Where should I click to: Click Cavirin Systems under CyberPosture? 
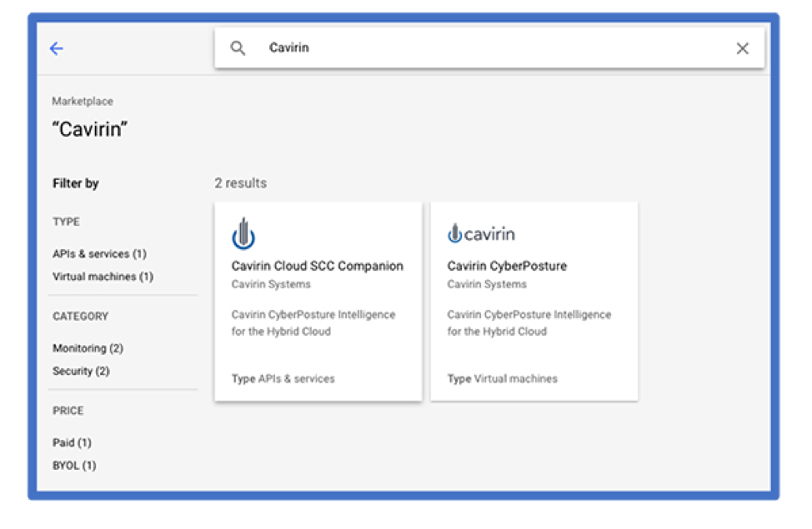point(487,284)
